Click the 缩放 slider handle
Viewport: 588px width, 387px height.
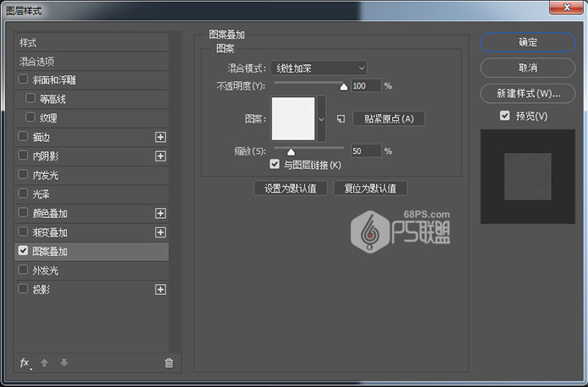(x=291, y=152)
